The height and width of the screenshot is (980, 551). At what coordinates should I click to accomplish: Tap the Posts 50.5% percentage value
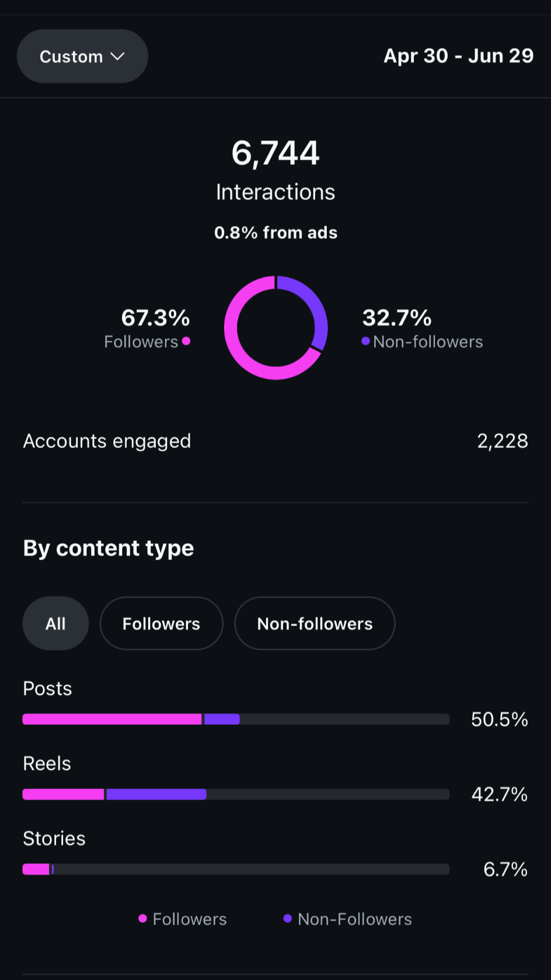pos(500,719)
